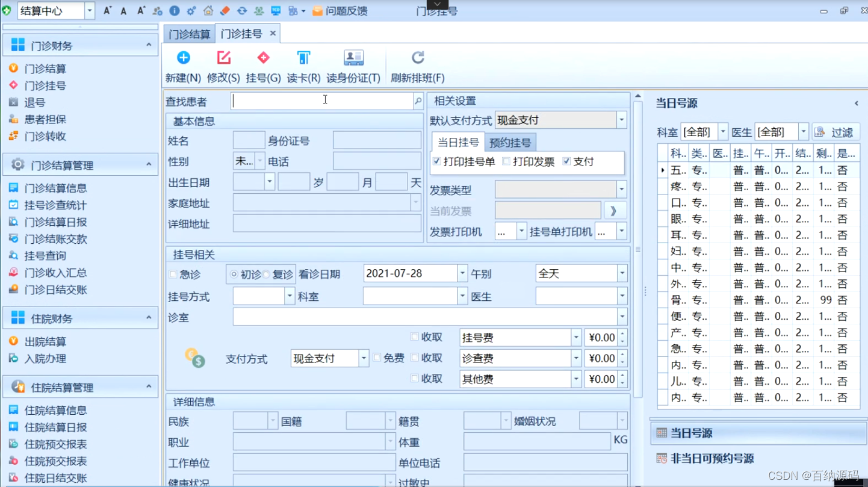Open 门诊结算 in the sidebar

click(x=45, y=69)
